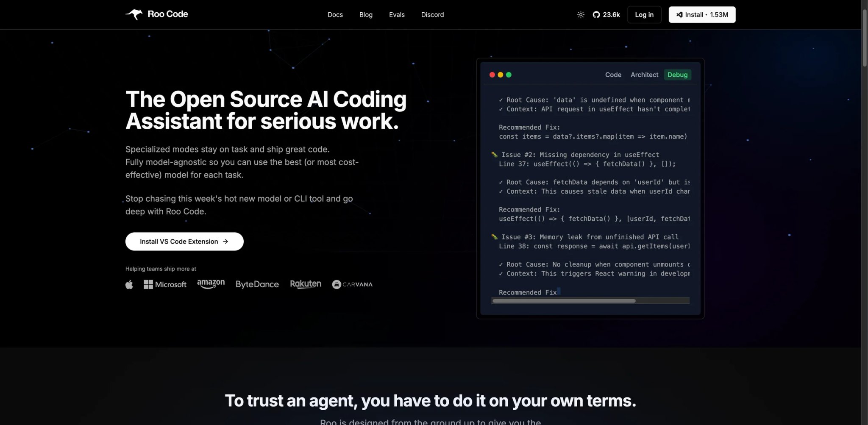The width and height of the screenshot is (868, 425).
Task: Click the Microsoft logo
Action: point(165,284)
